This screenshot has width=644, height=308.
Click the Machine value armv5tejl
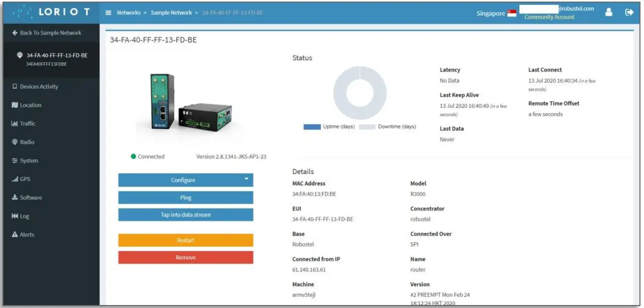(x=303, y=295)
